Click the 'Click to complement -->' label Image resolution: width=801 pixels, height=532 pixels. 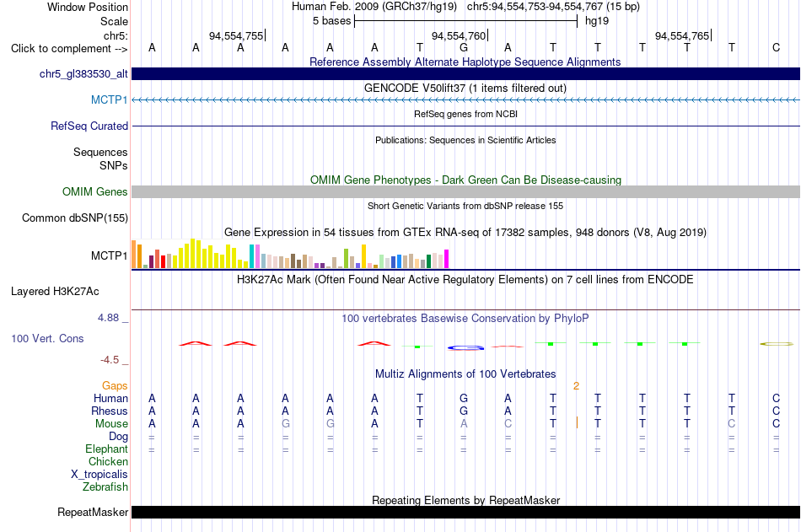point(69,49)
